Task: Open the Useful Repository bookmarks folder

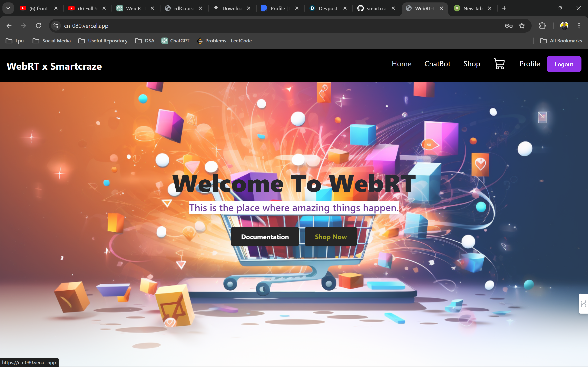Action: tap(103, 41)
